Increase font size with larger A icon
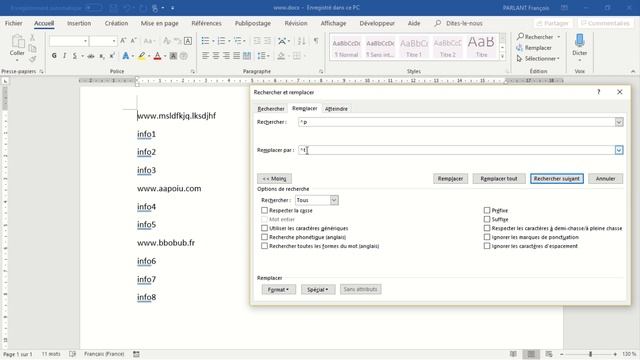 coord(123,41)
